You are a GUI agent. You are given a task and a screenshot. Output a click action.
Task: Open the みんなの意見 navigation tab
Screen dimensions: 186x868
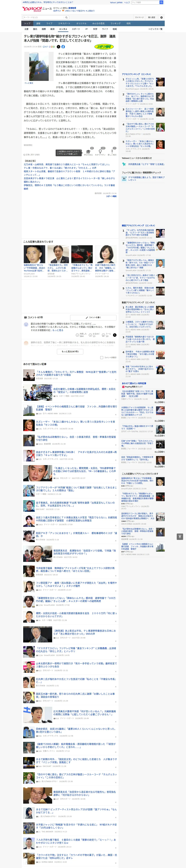99,24
